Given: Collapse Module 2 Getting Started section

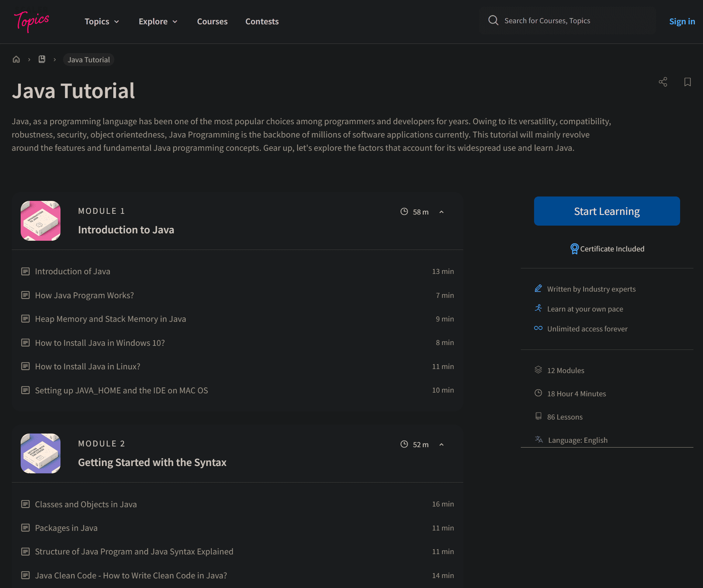Looking at the screenshot, I should click(441, 445).
